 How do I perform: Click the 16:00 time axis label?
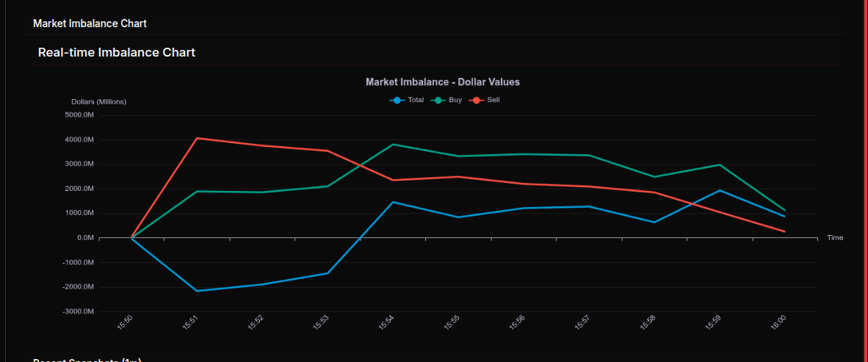pos(779,322)
